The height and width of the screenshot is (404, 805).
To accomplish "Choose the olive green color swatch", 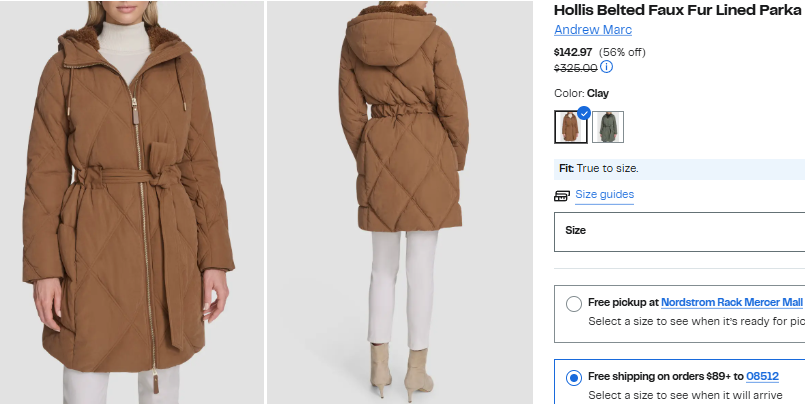I will 608,127.
